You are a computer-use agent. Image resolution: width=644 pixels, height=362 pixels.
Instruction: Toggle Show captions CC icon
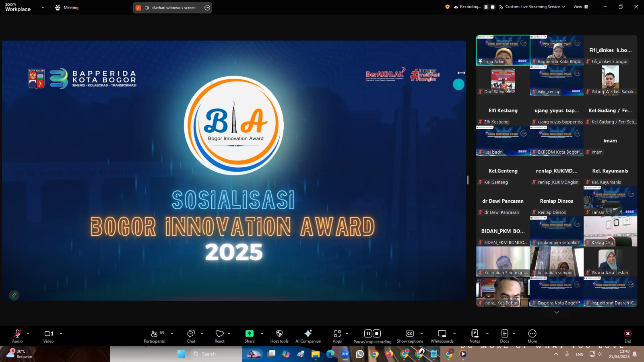click(410, 333)
